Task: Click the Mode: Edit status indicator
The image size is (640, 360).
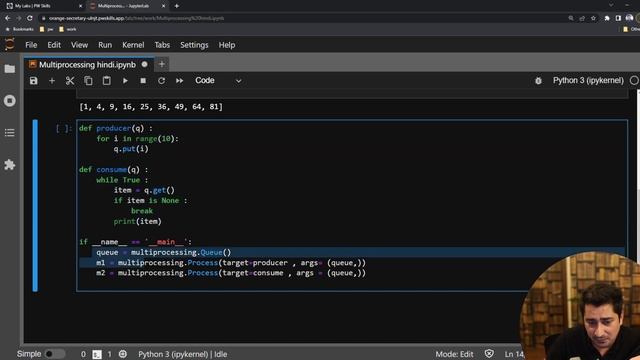Action: pyautogui.click(x=454, y=354)
